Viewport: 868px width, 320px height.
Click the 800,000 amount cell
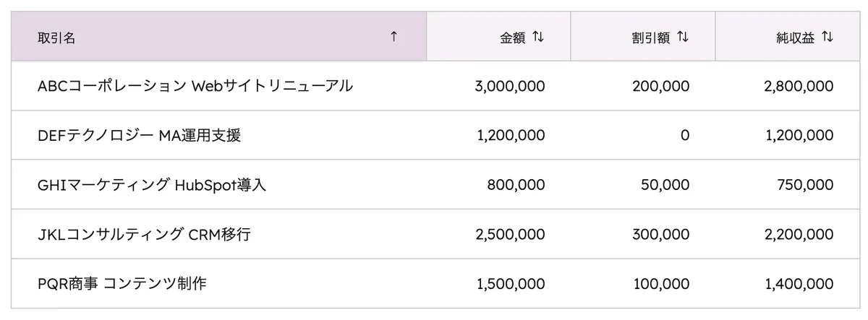(516, 185)
